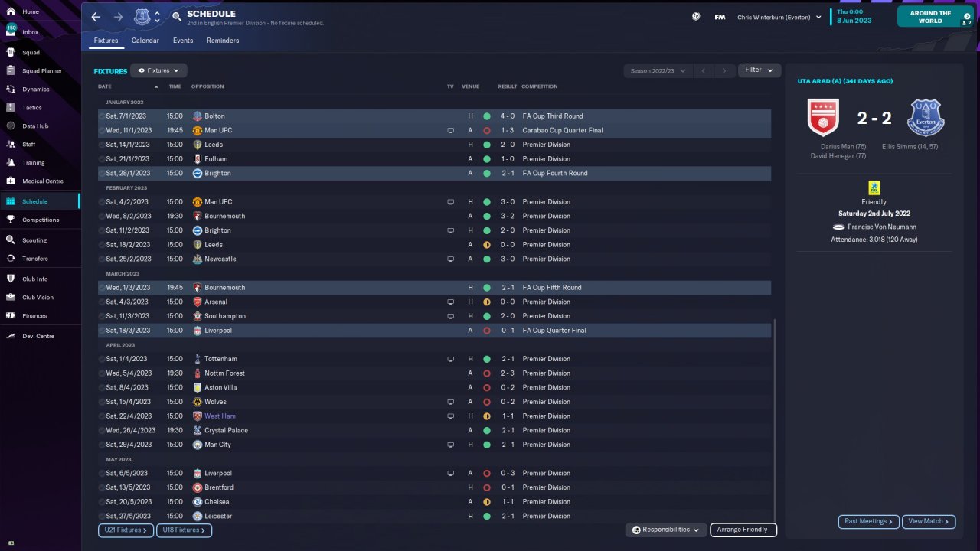Switch to the Reminders tab
The height and width of the screenshot is (551, 980).
click(x=223, y=41)
